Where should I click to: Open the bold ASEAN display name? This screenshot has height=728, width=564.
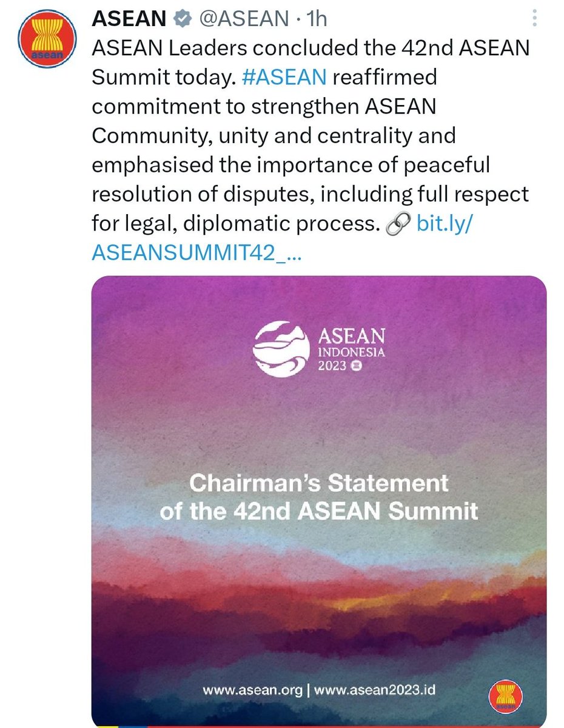[129, 19]
